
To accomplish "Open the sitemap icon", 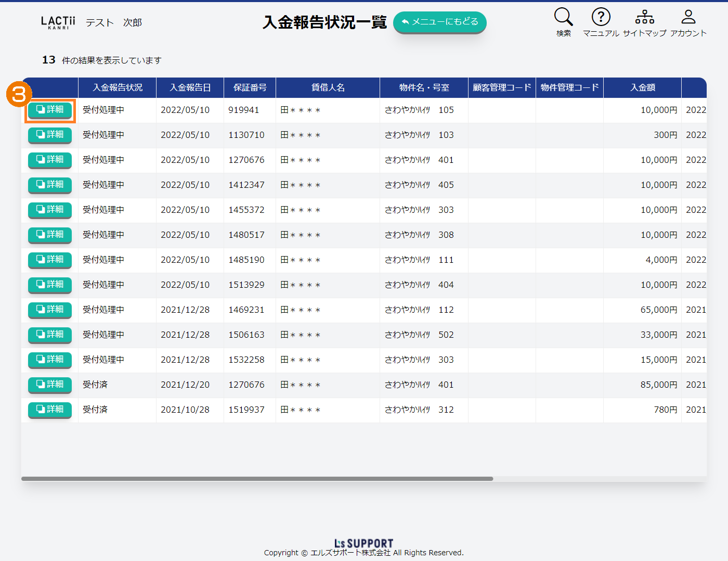I will pyautogui.click(x=644, y=18).
